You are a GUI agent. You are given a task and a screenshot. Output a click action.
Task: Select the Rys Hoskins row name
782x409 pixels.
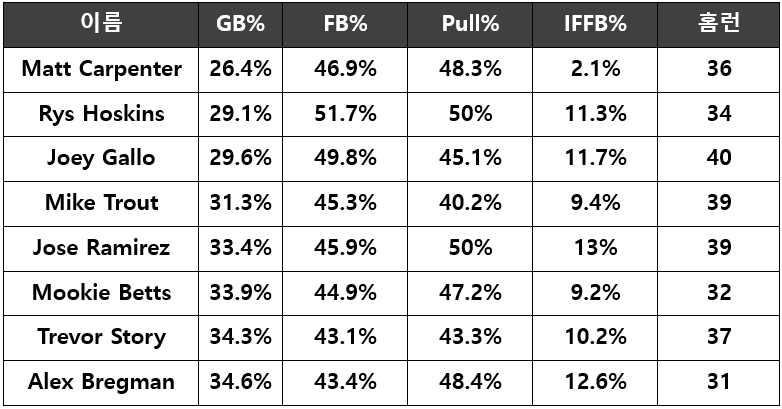click(101, 114)
